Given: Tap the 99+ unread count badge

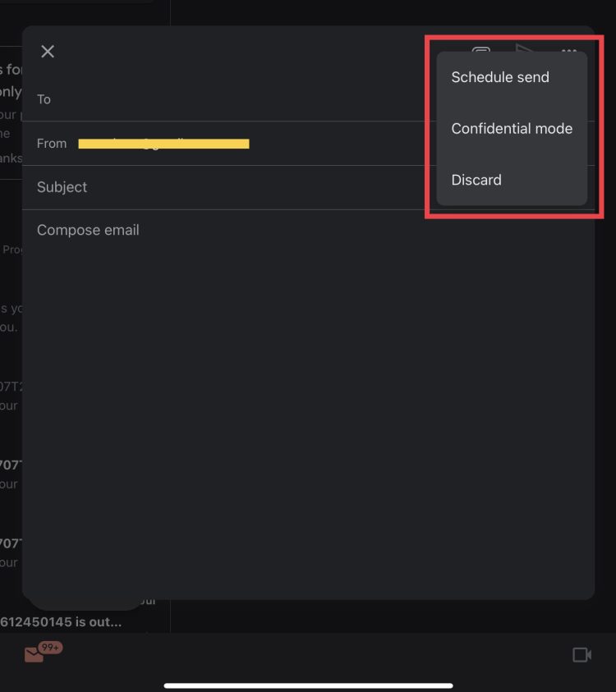Looking at the screenshot, I should click(52, 648).
